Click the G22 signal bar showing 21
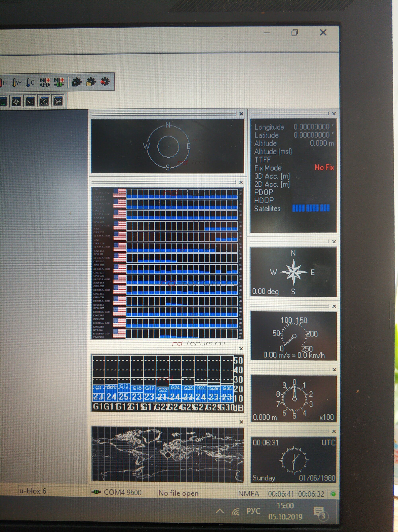The height and width of the screenshot is (532, 398). pos(162,395)
